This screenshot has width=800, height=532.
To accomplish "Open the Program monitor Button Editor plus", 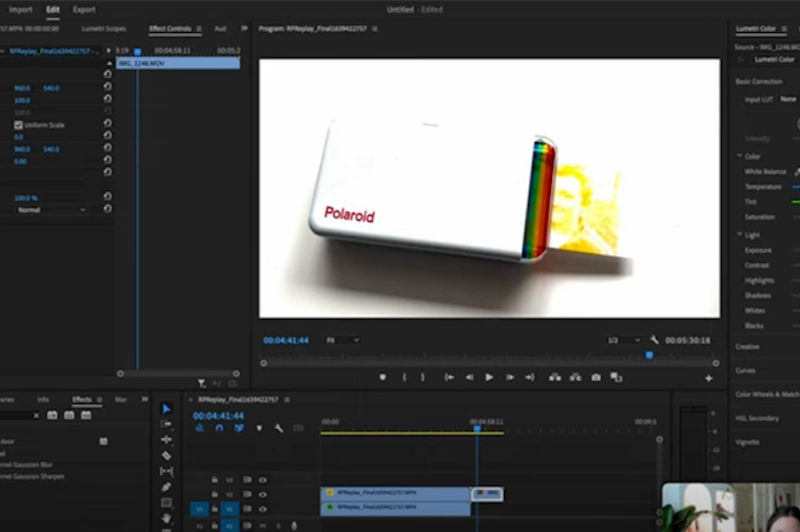I will (x=708, y=378).
